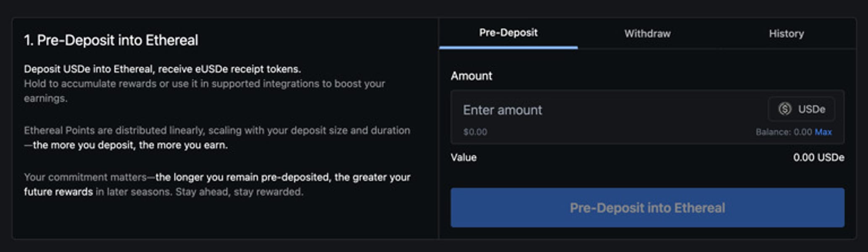Click the Amount field label

click(471, 76)
